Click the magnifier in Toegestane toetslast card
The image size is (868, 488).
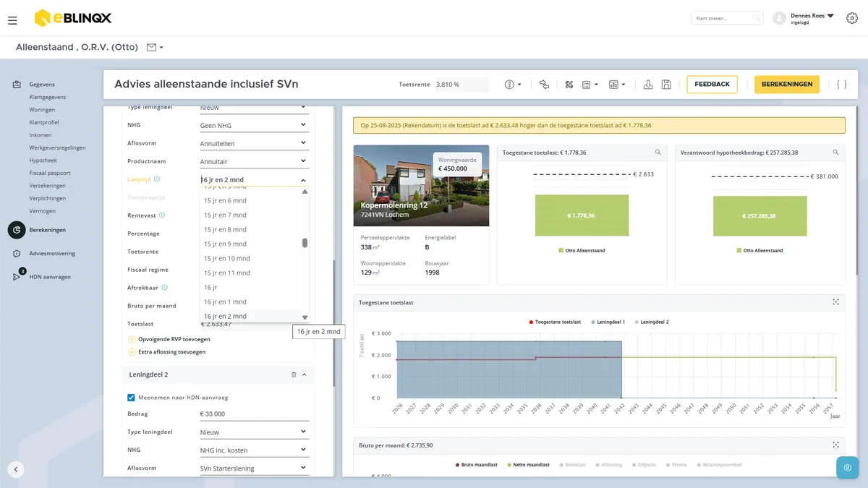click(658, 153)
